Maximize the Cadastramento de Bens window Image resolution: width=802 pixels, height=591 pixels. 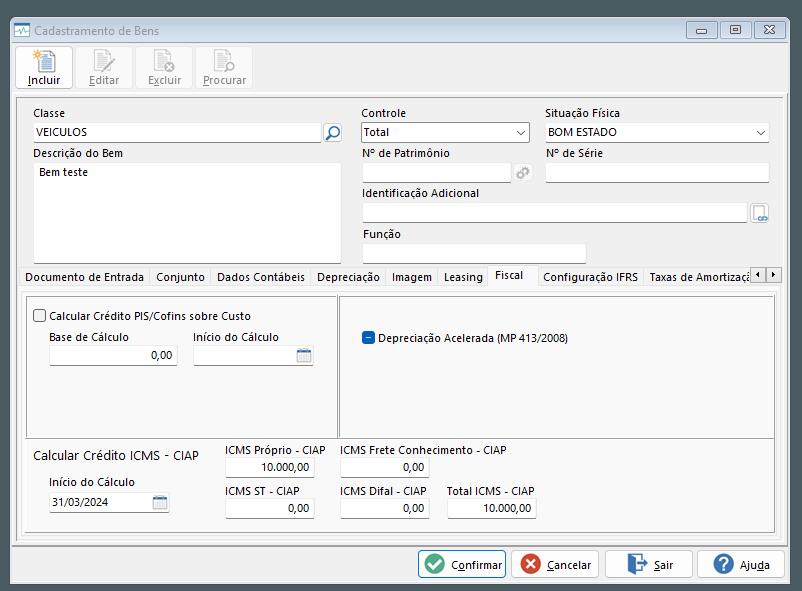735,30
